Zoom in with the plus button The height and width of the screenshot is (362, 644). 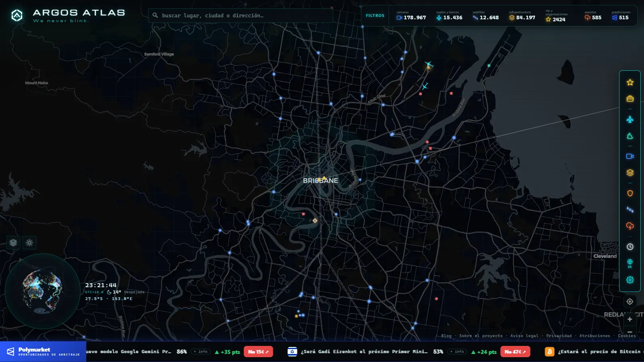(x=630, y=319)
